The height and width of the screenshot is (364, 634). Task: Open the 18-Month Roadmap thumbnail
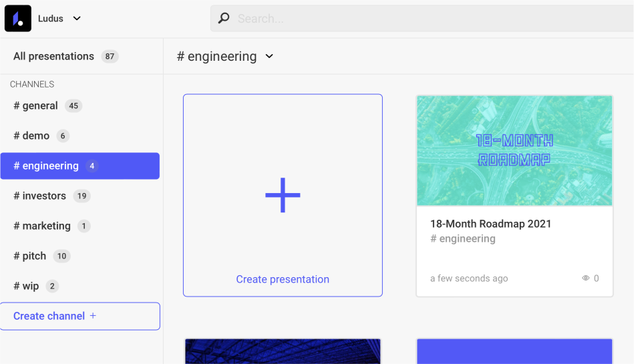click(x=514, y=150)
